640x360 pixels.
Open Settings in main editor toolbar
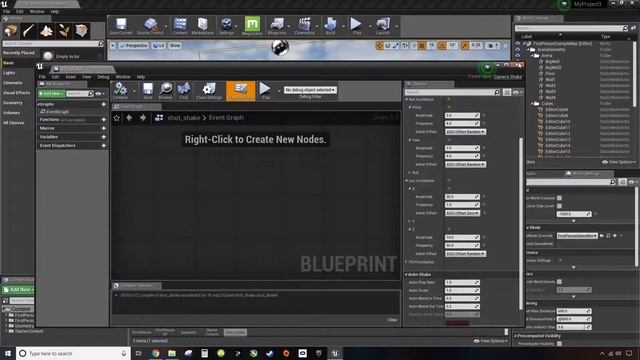(x=226, y=26)
